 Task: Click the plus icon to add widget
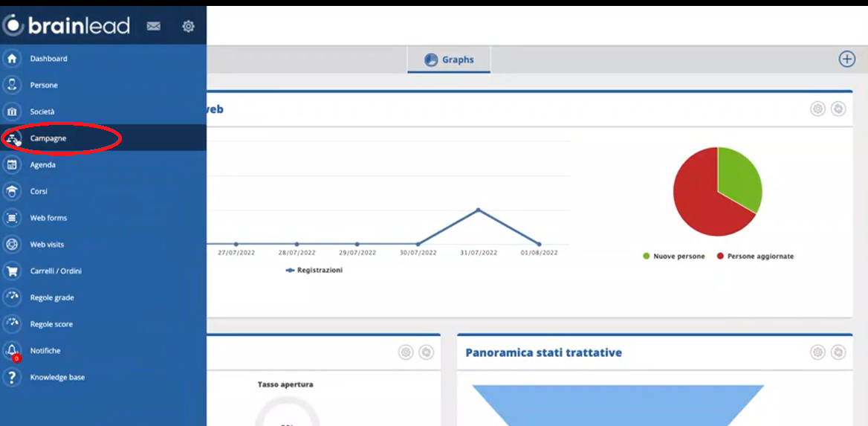click(847, 59)
